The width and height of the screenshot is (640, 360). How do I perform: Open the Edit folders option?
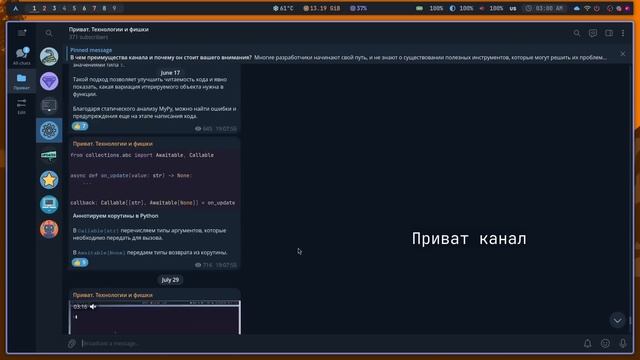point(22,106)
